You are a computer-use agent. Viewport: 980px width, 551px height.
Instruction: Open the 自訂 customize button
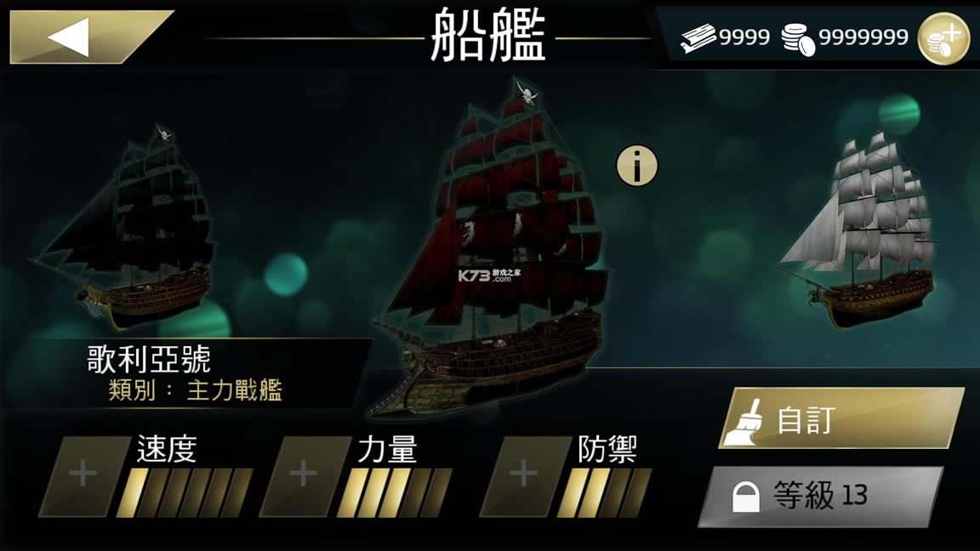coord(841,418)
